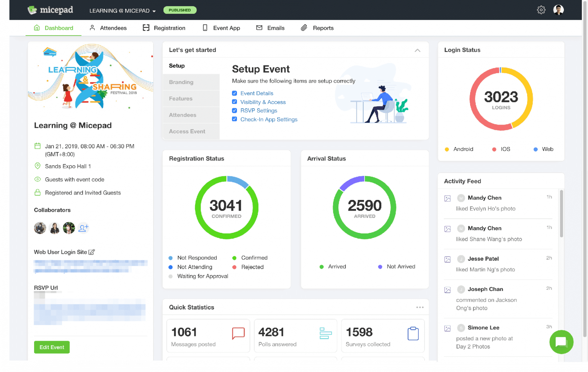Click the Attendees person icon in navbar
Screen dimensions: 588x372
[x=92, y=28]
